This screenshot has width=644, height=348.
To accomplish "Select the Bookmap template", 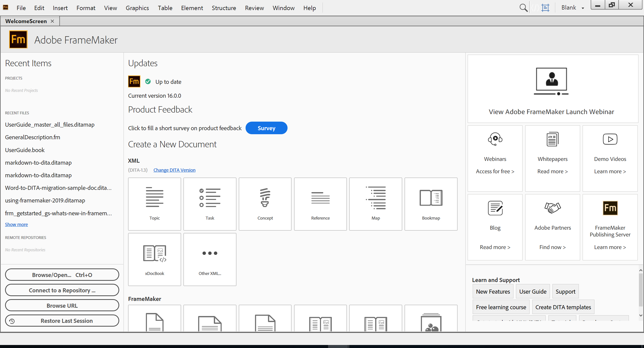I will tap(431, 204).
